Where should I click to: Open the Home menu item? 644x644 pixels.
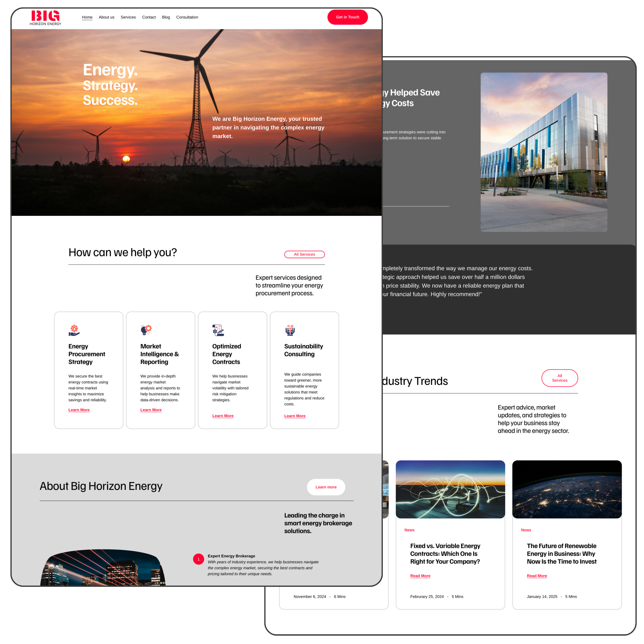(x=87, y=17)
